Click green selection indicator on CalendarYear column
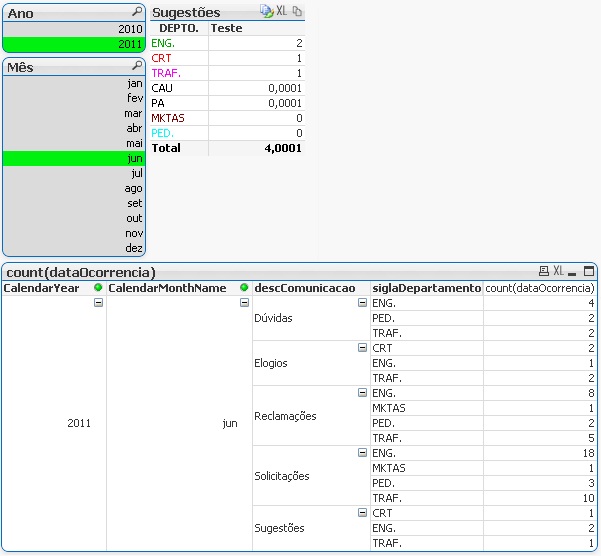This screenshot has width=601, height=556. click(x=98, y=288)
